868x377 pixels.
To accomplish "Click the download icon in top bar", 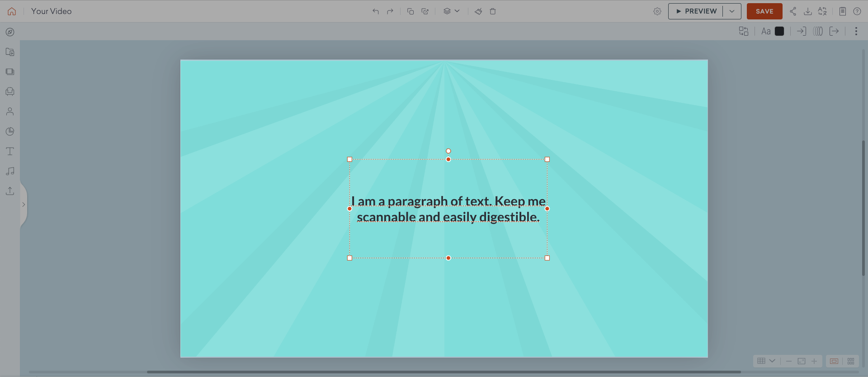I will 807,11.
